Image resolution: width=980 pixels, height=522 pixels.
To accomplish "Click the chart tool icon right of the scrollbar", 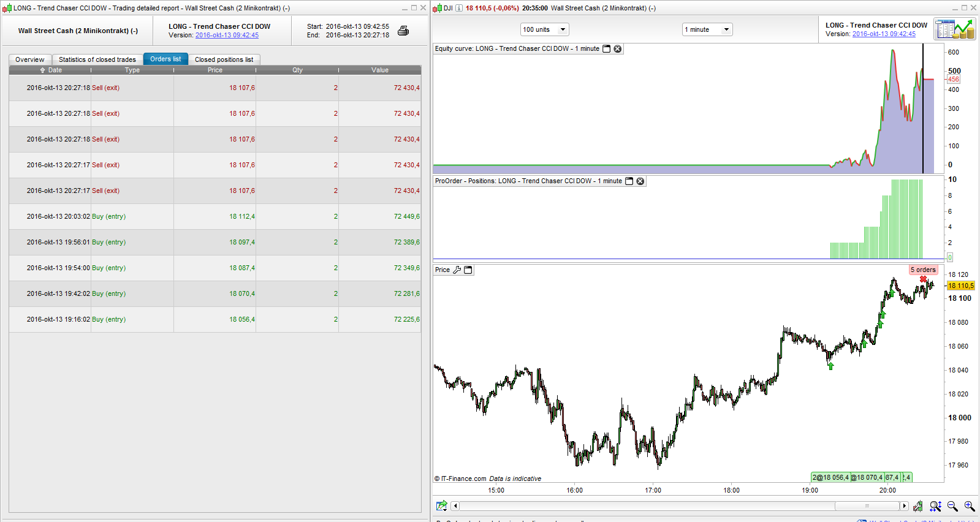I will click(x=918, y=506).
